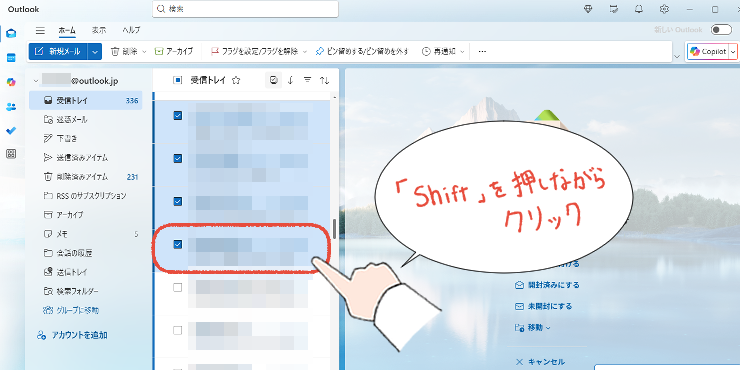Click the ピン留めする pin button

362,51
